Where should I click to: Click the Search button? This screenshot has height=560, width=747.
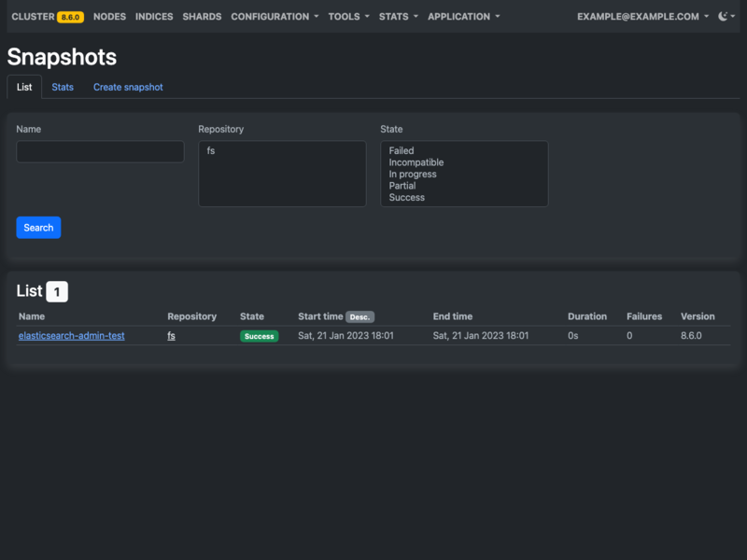(x=38, y=227)
